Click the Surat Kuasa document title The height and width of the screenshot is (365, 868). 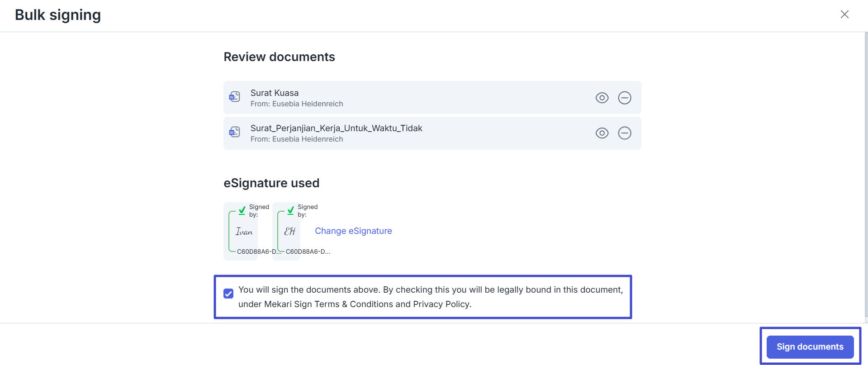coord(274,93)
